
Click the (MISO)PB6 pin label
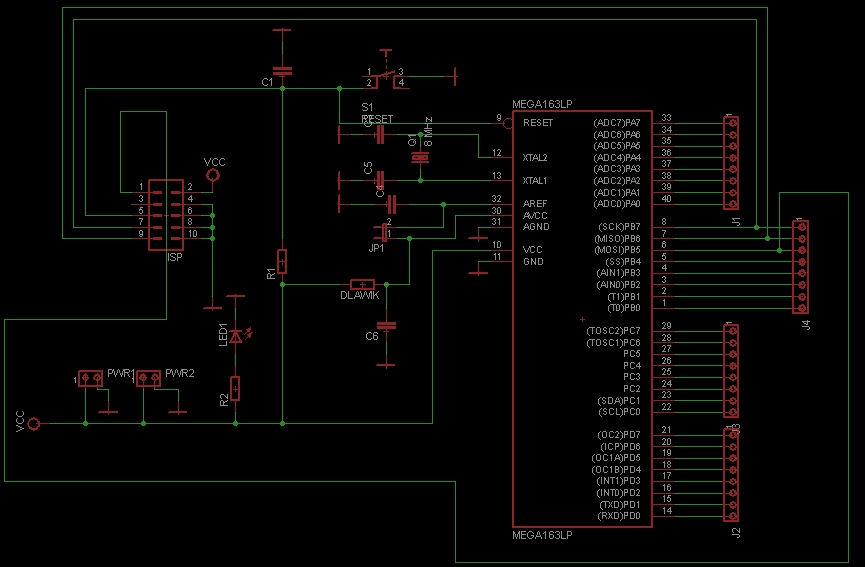click(617, 239)
